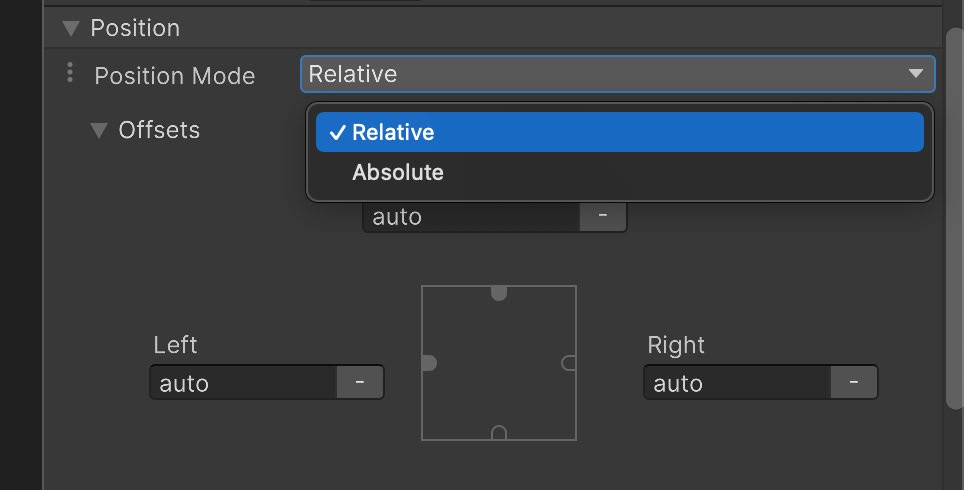964x490 pixels.
Task: Click the center of anchor square widget
Action: tap(499, 363)
